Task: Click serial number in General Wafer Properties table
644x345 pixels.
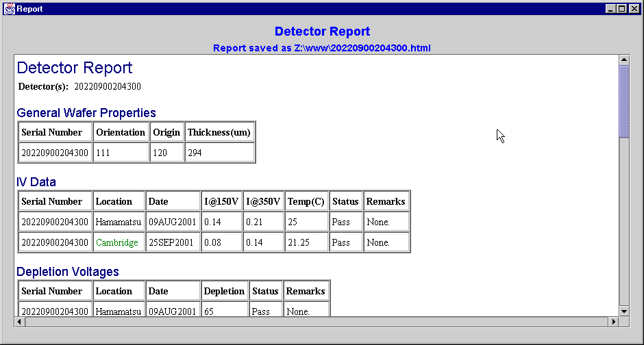Action: (x=55, y=153)
